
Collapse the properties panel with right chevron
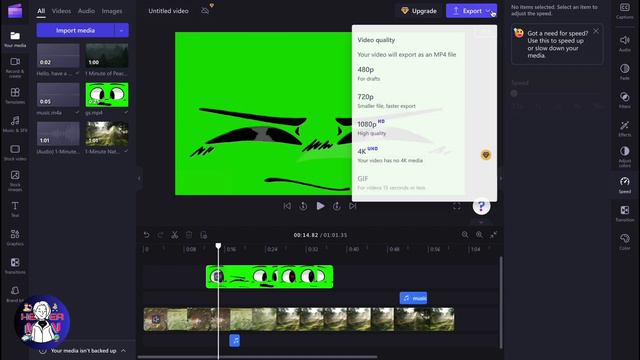tap(501, 178)
